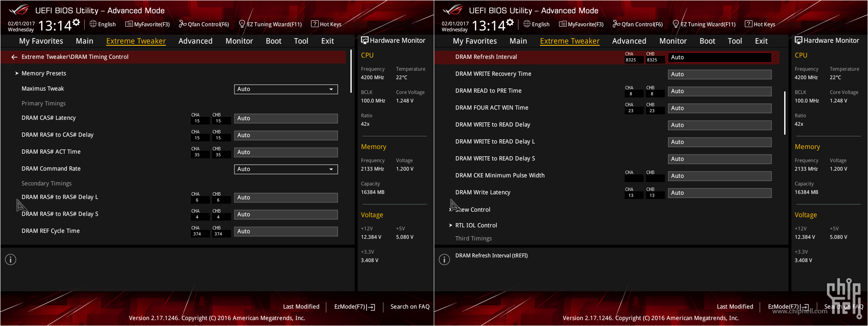868x326 pixels.
Task: Go to the Boot tab in the right window
Action: [707, 41]
